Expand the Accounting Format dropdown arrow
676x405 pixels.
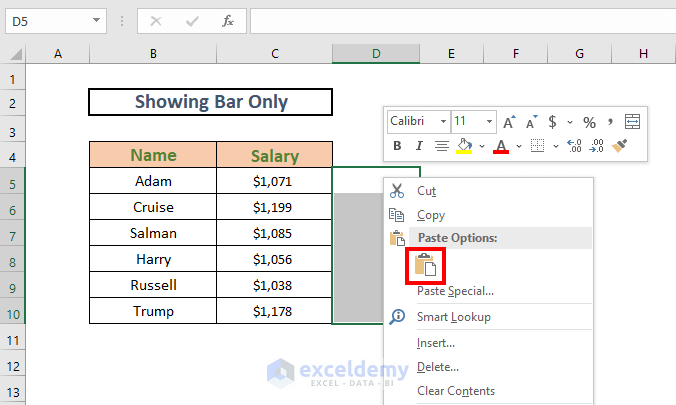click(x=570, y=122)
